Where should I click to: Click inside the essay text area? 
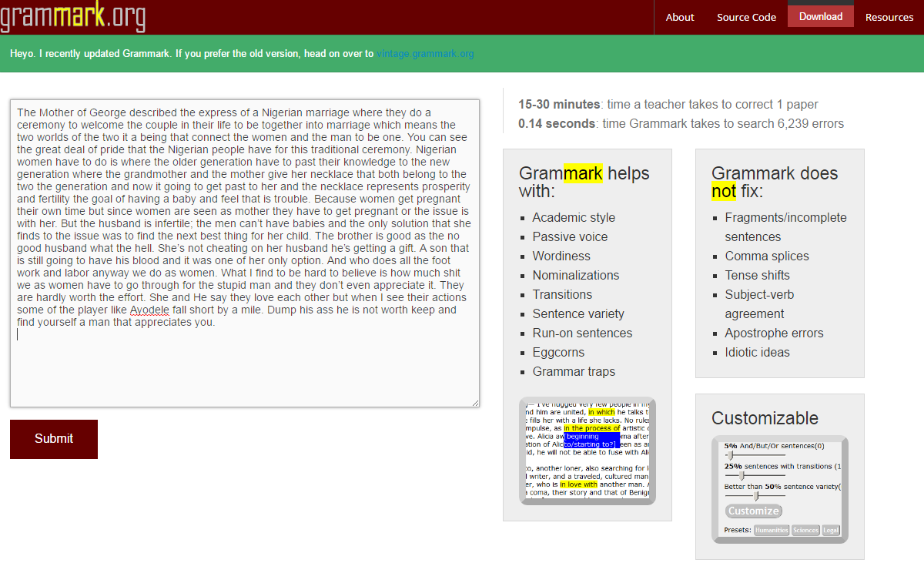[x=245, y=253]
